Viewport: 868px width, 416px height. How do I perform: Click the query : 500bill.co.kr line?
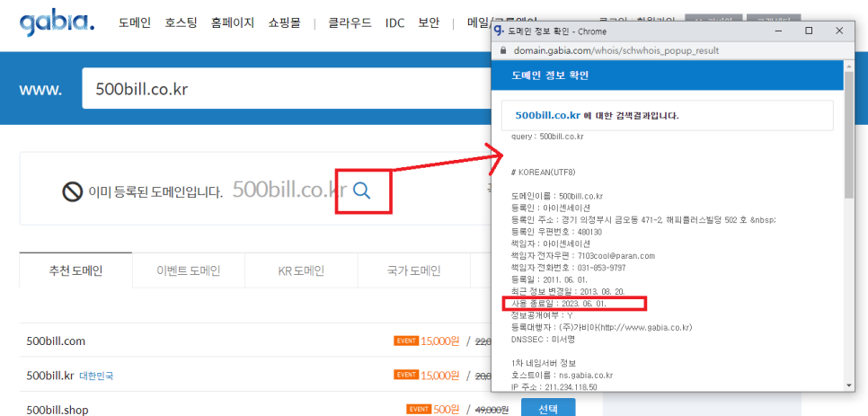[548, 136]
